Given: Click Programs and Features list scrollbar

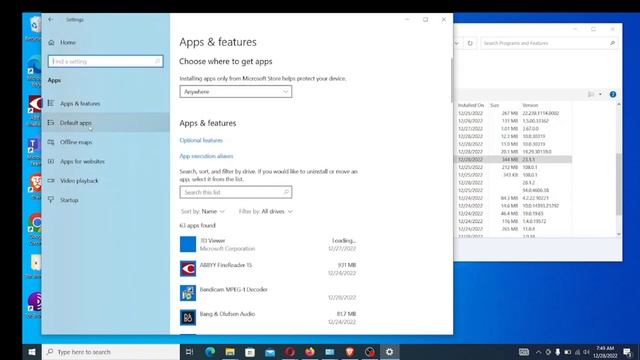Looking at the screenshot, I should click(x=619, y=184).
